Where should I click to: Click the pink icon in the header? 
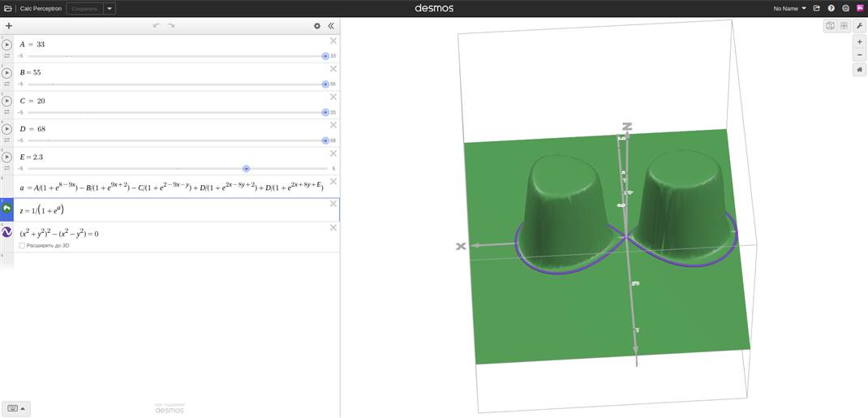click(860, 8)
